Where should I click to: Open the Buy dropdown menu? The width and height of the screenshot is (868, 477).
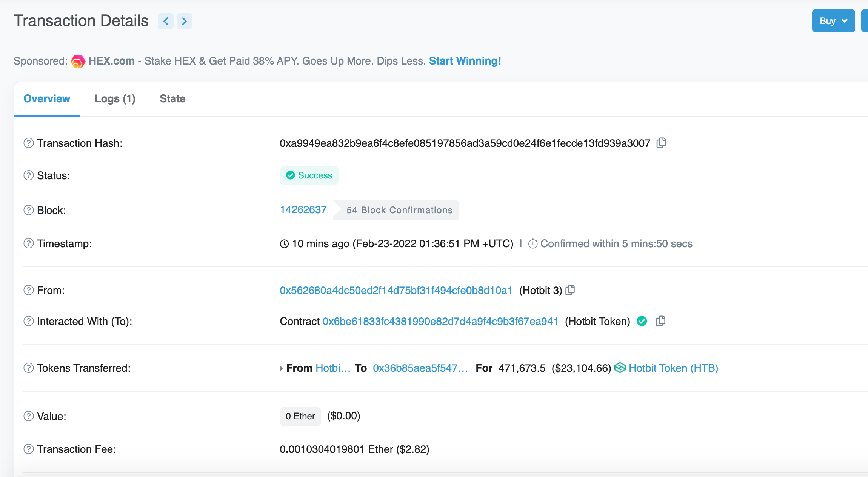coord(833,21)
